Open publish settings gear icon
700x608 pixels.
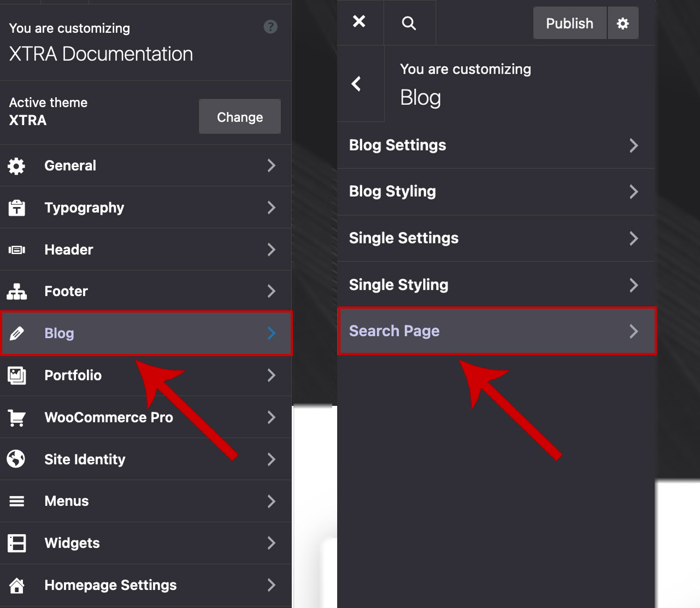[622, 23]
